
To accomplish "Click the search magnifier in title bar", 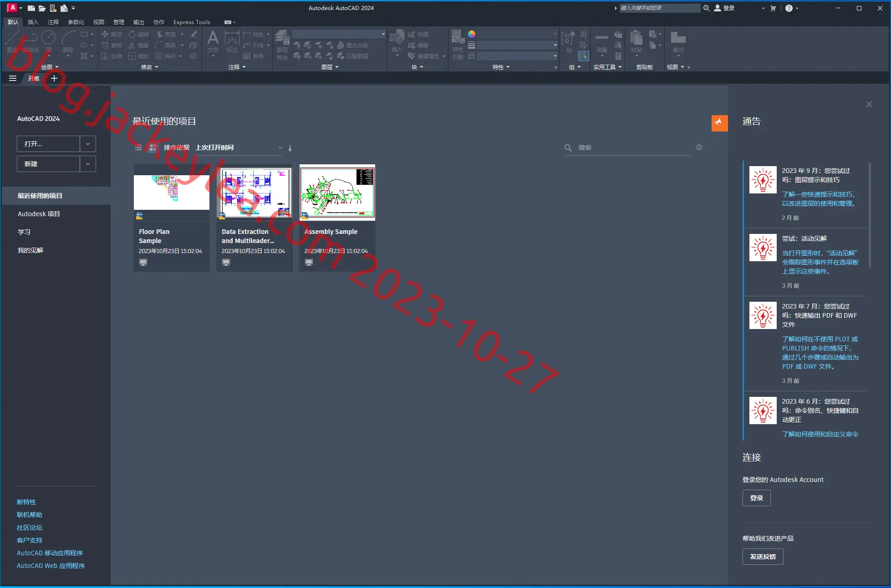I will (706, 8).
